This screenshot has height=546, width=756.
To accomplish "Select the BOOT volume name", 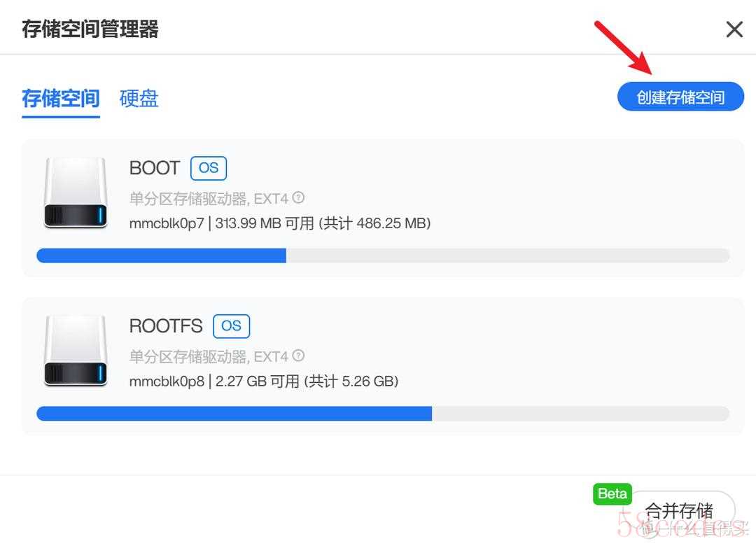I will [155, 168].
